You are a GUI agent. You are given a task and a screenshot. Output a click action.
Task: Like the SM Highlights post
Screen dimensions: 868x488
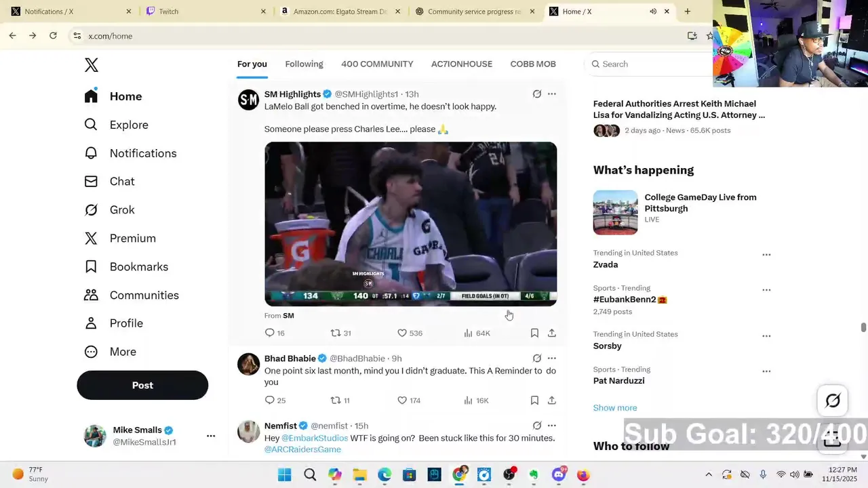click(x=410, y=333)
